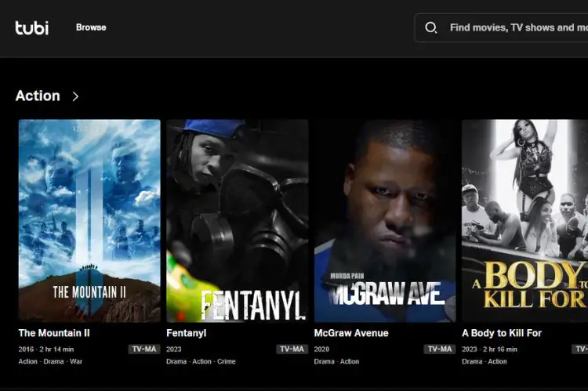Open the Action category heading

(38, 96)
